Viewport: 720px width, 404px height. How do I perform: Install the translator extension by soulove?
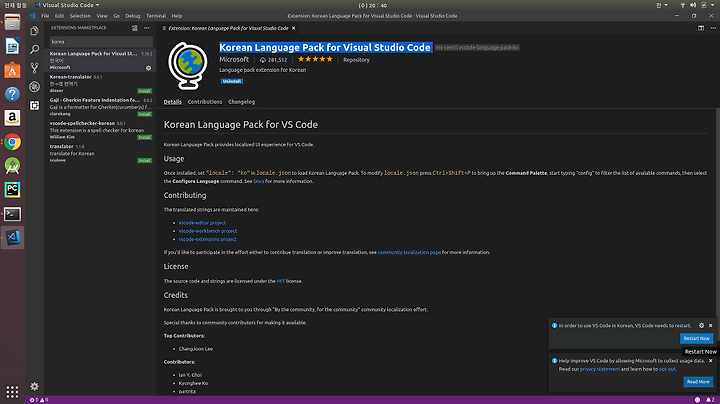[x=145, y=161]
